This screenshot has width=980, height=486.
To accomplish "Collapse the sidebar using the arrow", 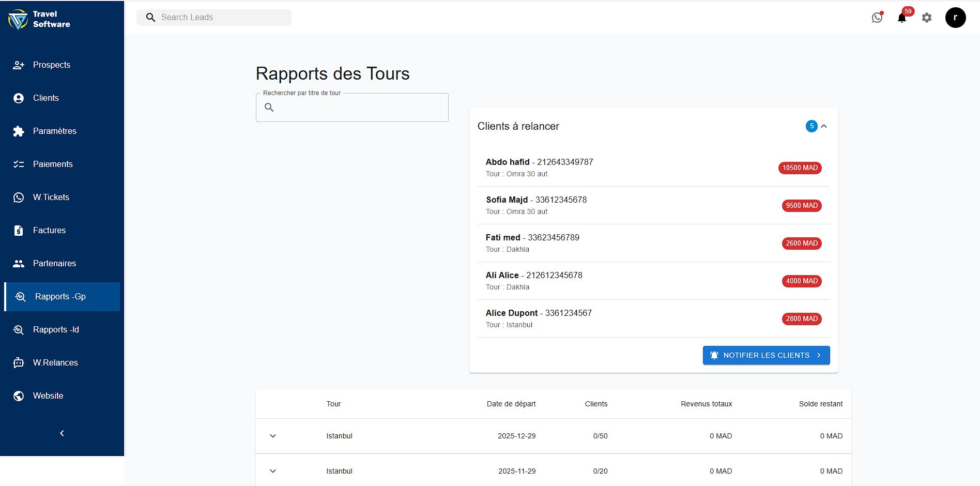I will click(62, 433).
